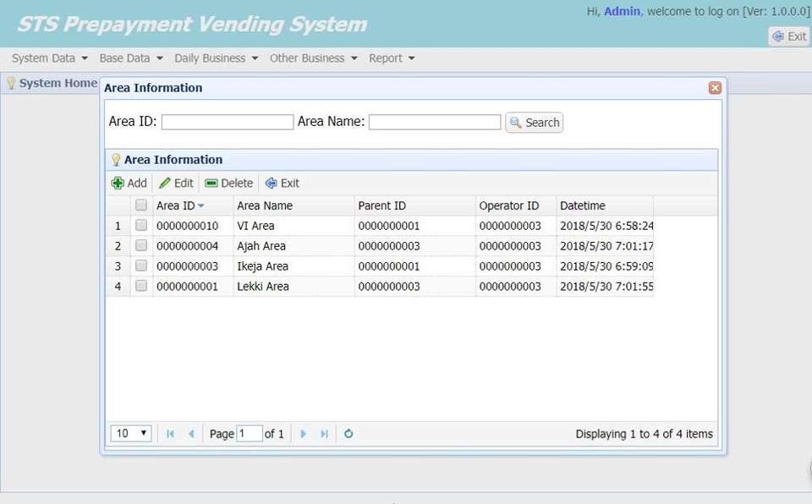Check the VI Area row checkbox
812x504 pixels.
pos(141,225)
